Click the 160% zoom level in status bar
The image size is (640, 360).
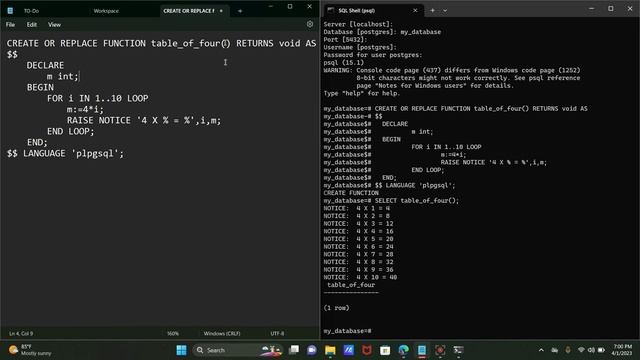(x=173, y=333)
